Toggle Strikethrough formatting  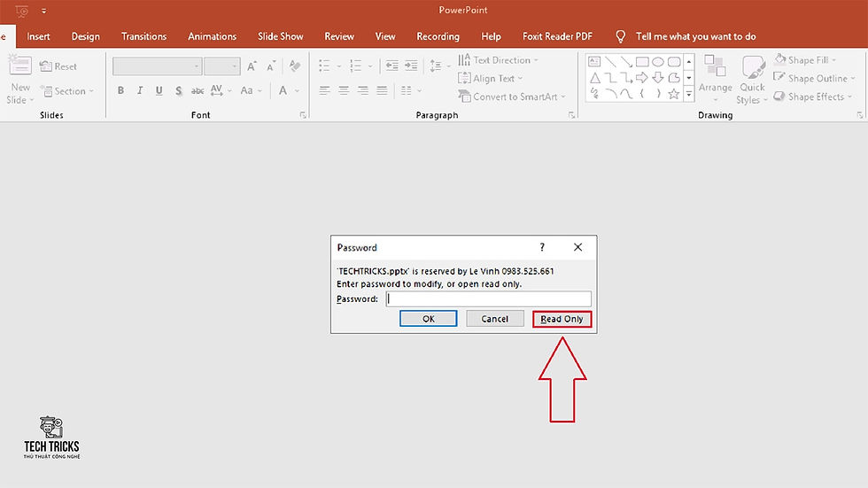click(197, 90)
